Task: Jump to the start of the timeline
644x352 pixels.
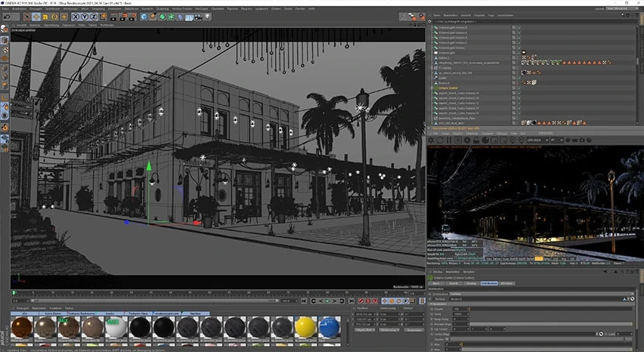Action: point(304,301)
